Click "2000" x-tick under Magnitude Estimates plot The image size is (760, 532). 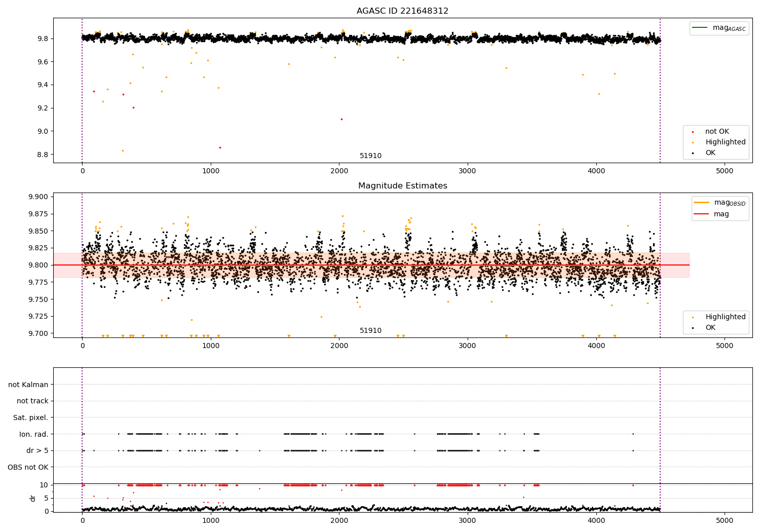click(x=339, y=346)
